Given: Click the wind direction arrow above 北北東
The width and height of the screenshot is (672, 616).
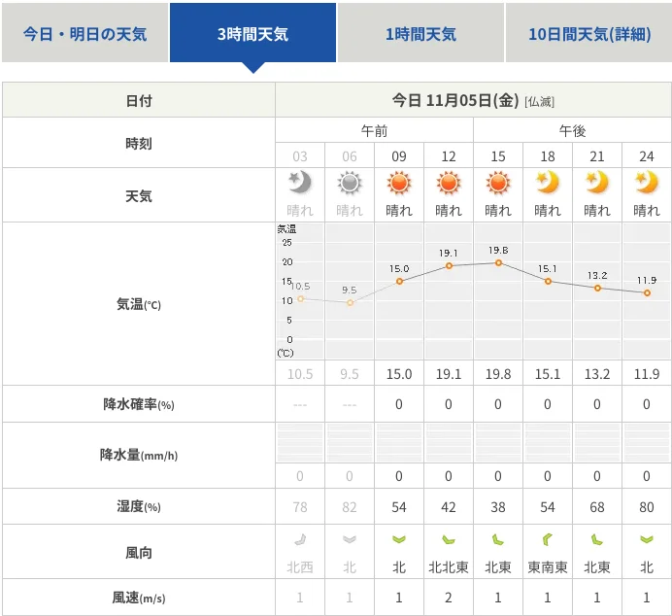Looking at the screenshot, I should (x=449, y=539).
